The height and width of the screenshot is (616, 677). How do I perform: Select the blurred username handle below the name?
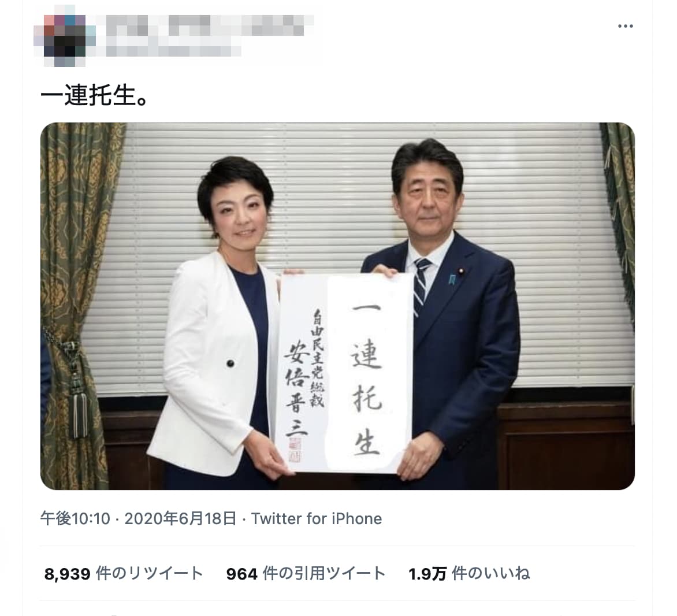173,50
